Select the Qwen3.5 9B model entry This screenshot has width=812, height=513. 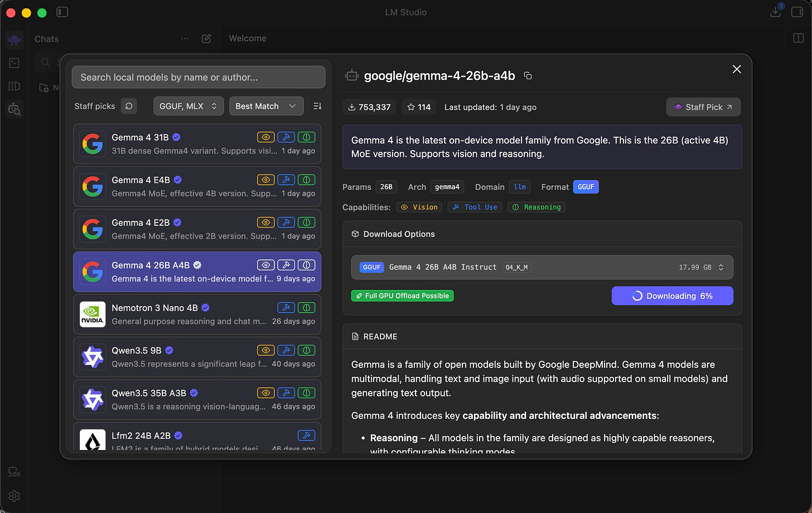(x=197, y=357)
